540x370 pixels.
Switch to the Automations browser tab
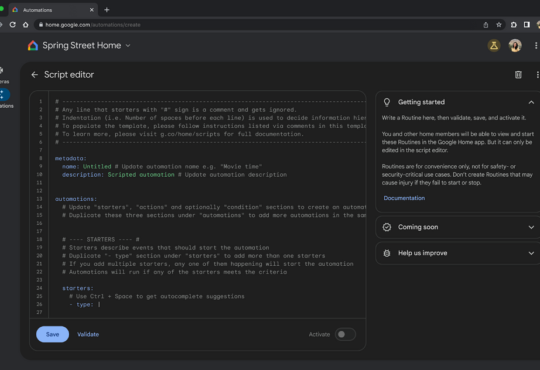click(x=52, y=10)
